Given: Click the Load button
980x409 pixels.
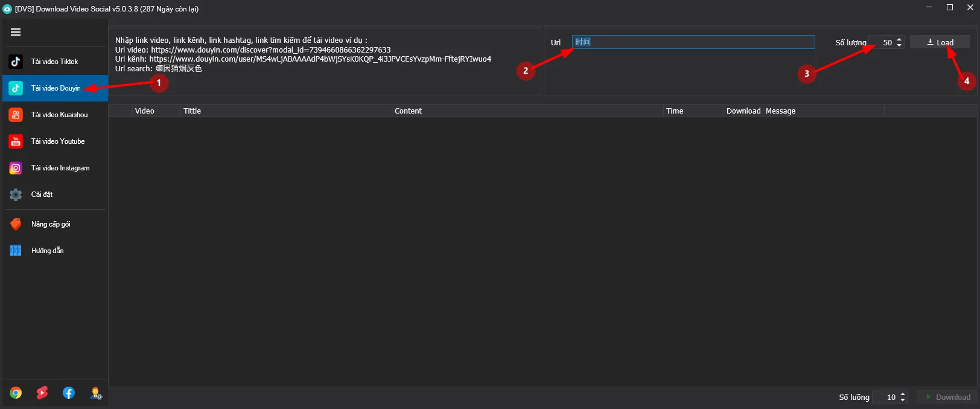Looking at the screenshot, I should 940,42.
